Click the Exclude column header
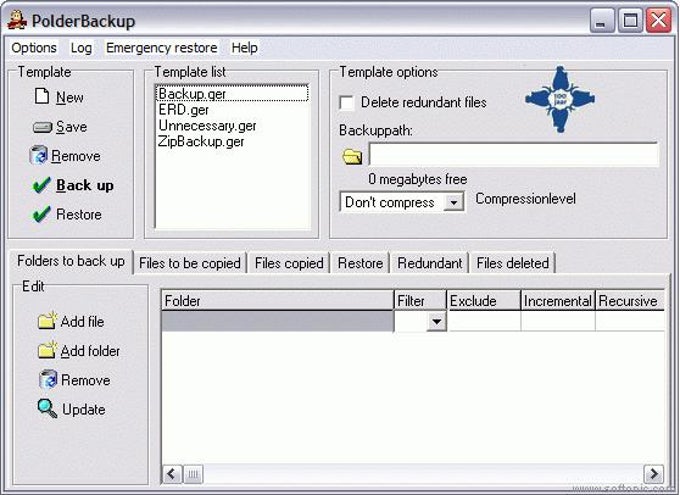Viewport: 680px width, 495px height. 484,300
